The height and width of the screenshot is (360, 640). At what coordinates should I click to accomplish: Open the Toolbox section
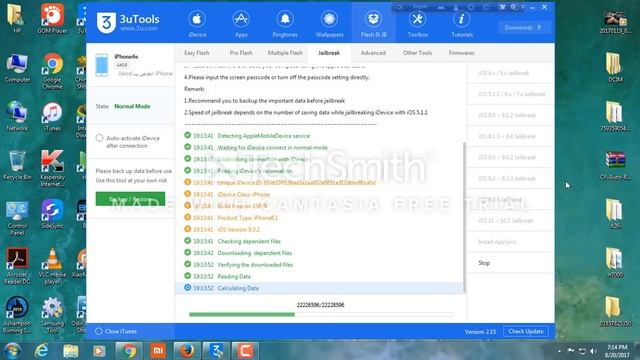[x=418, y=24]
